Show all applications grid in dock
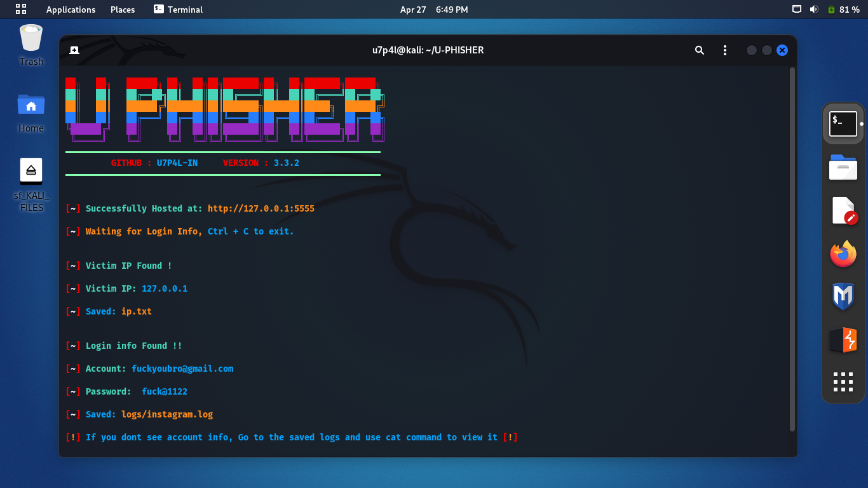Screen dimensions: 868x488 [843, 382]
